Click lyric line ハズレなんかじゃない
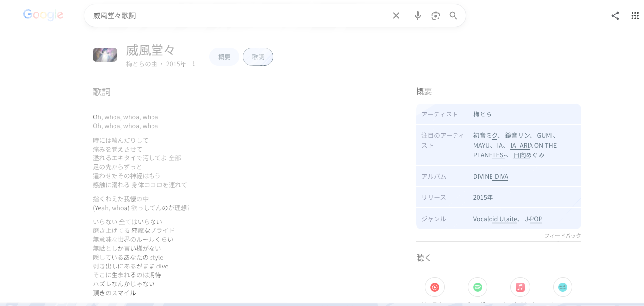 coord(124,284)
